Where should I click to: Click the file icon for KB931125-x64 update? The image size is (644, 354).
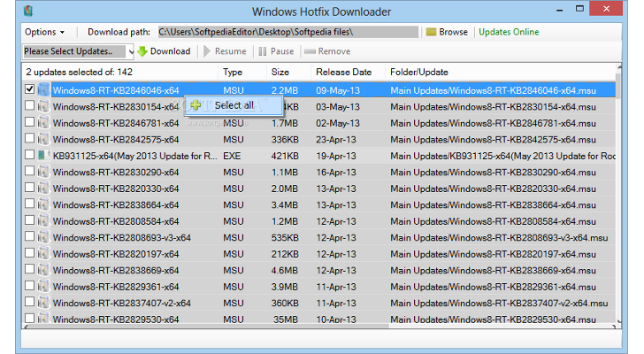(x=42, y=155)
